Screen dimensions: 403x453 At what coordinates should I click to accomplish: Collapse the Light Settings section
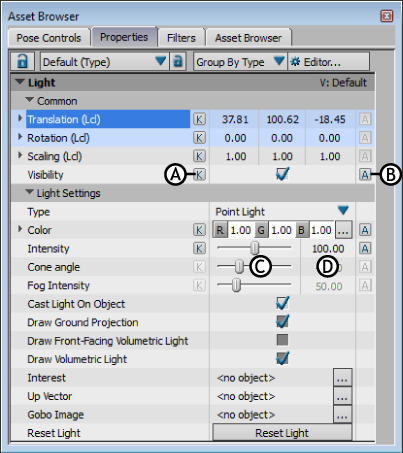30,192
